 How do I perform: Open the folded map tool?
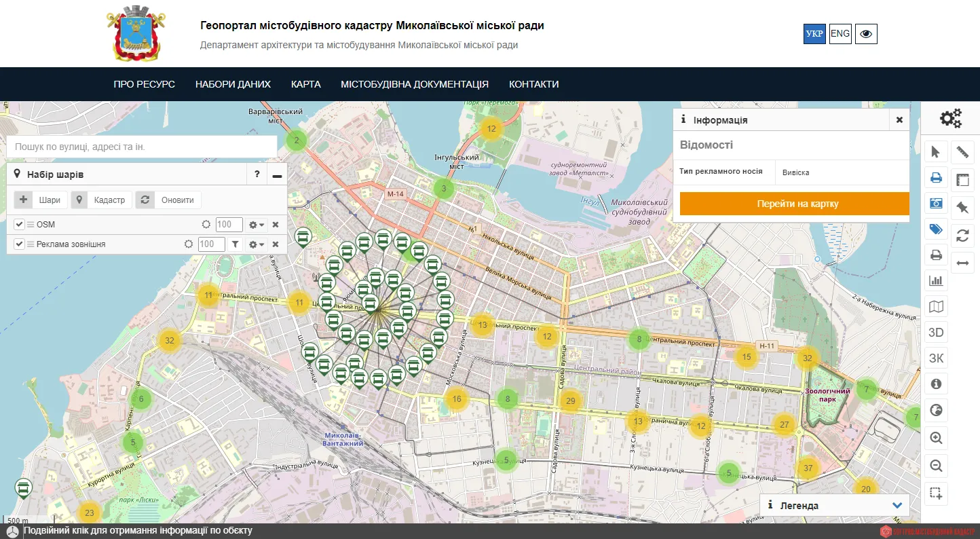936,306
